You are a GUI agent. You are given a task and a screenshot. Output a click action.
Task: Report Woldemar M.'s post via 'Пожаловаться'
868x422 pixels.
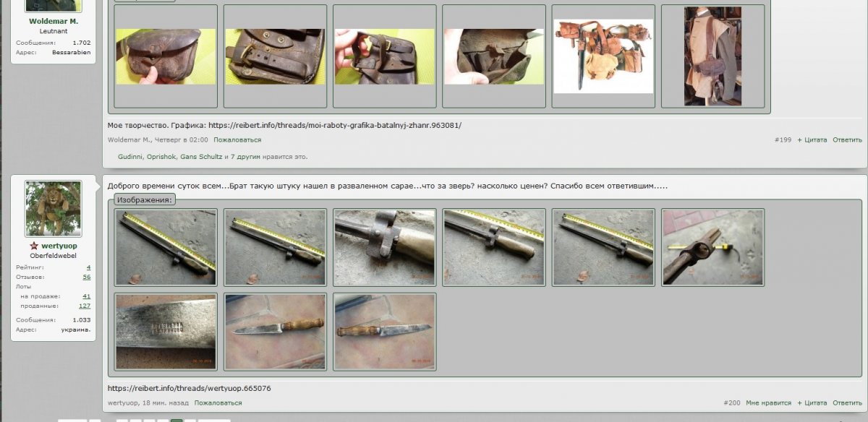click(237, 139)
